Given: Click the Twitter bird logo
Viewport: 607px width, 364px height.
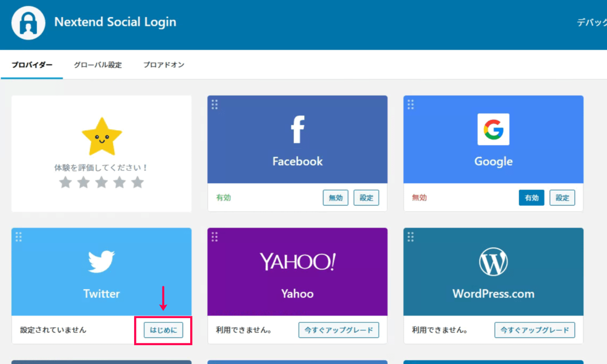Looking at the screenshot, I should click(101, 262).
